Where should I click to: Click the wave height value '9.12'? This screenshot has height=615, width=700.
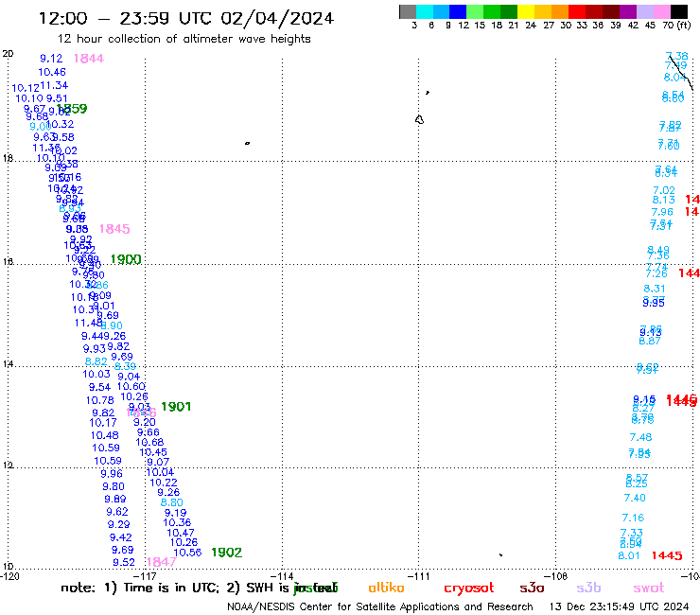[51, 59]
